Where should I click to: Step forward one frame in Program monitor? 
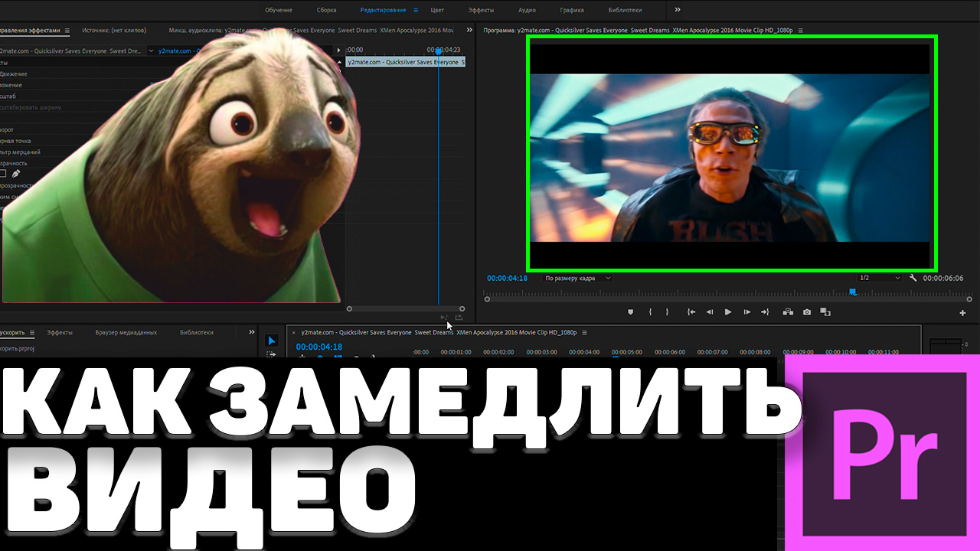point(747,312)
